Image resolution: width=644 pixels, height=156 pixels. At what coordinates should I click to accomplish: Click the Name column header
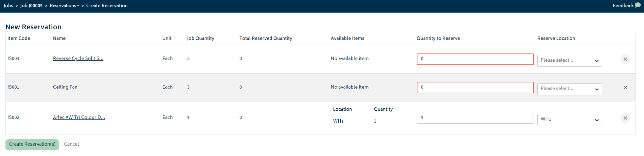click(59, 38)
